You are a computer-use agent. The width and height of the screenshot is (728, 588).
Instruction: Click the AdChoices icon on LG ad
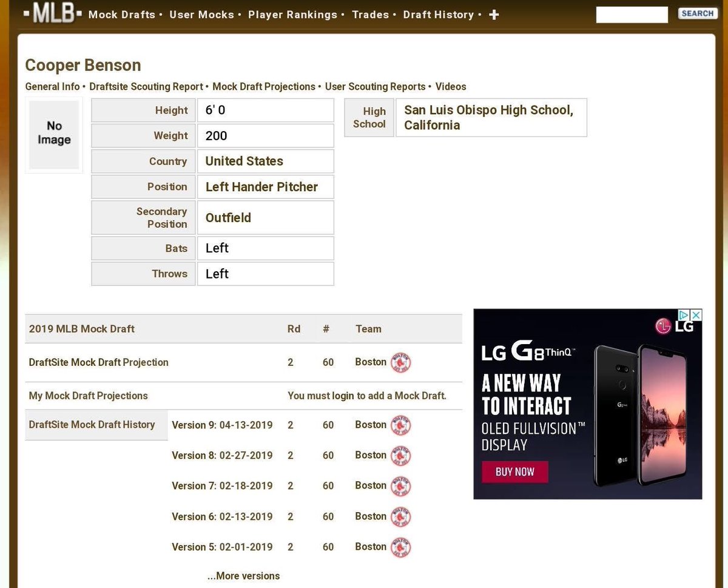(684, 315)
